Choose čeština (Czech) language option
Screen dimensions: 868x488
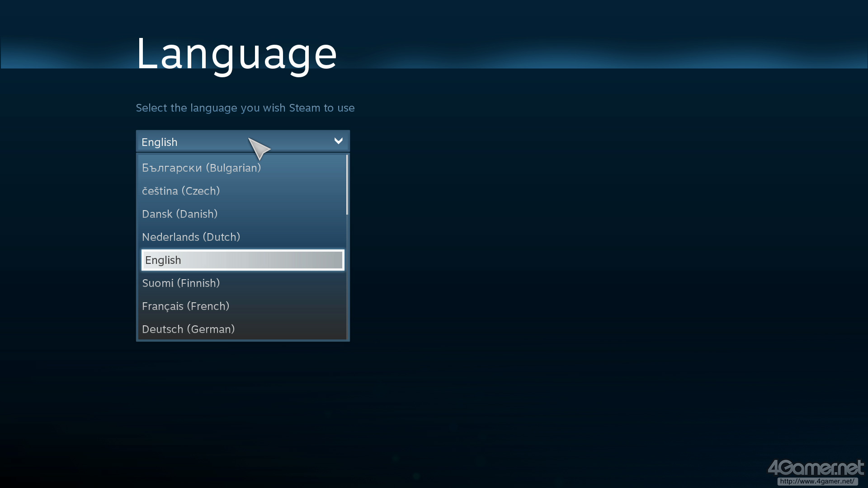pyautogui.click(x=181, y=191)
